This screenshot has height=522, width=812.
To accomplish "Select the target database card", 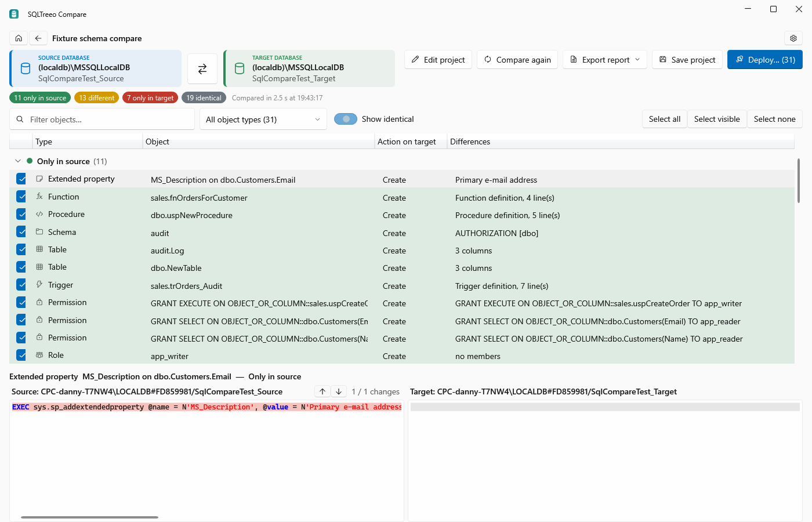I will (x=309, y=68).
